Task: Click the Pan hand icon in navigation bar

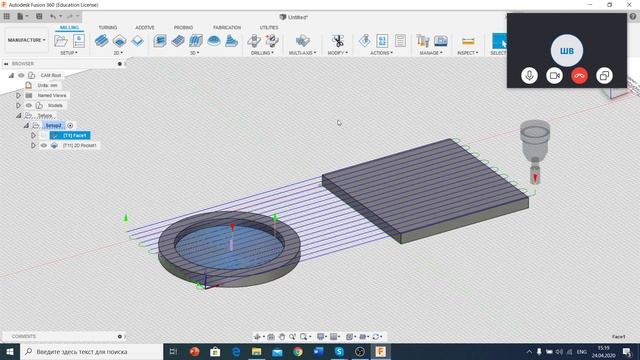Action: (282, 336)
